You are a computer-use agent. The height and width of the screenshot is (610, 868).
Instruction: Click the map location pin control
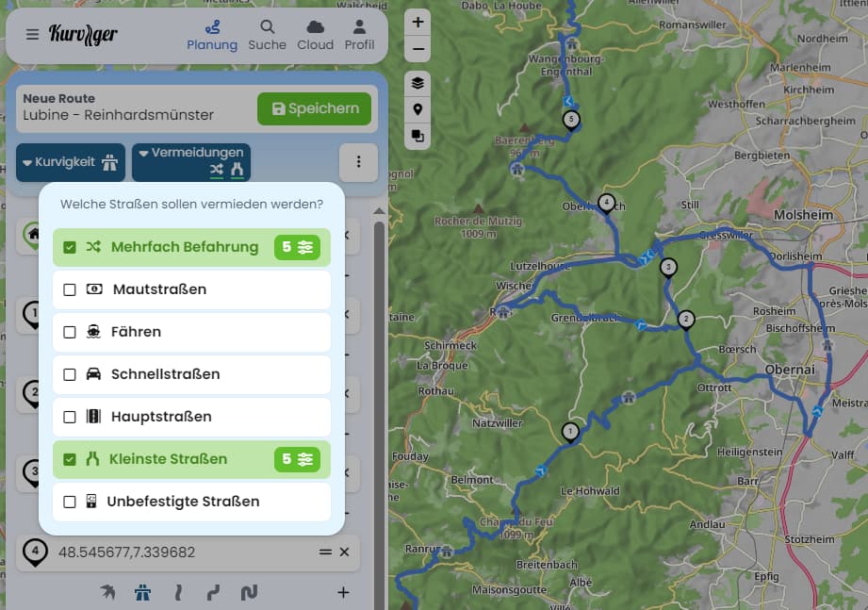(x=418, y=109)
